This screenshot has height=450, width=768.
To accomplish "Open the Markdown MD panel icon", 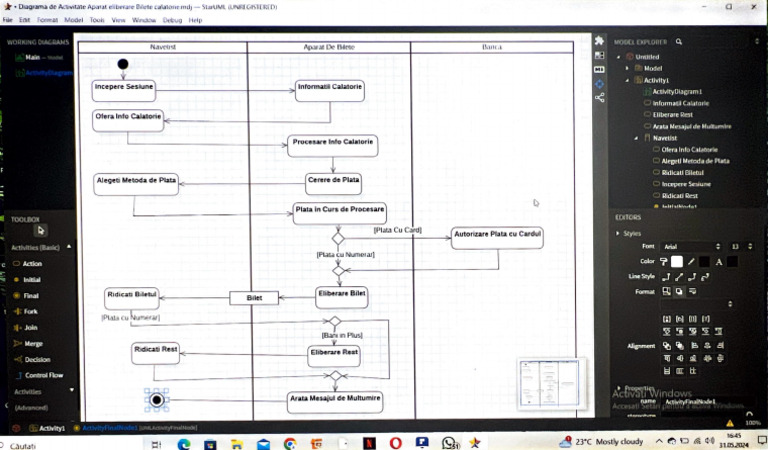I will tap(599, 70).
